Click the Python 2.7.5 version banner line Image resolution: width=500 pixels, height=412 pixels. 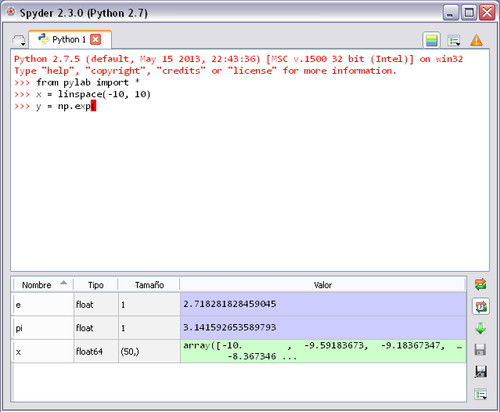238,59
